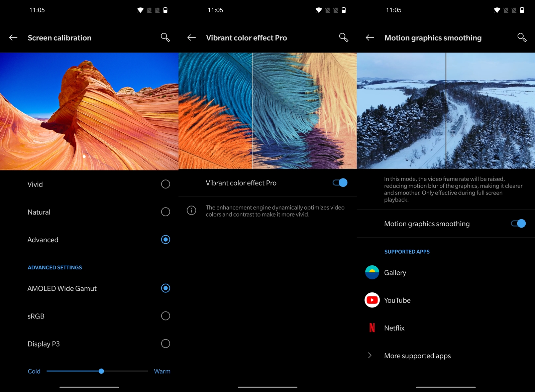Toggle Motion graphics smoothing switch
The image size is (535, 392).
click(518, 224)
